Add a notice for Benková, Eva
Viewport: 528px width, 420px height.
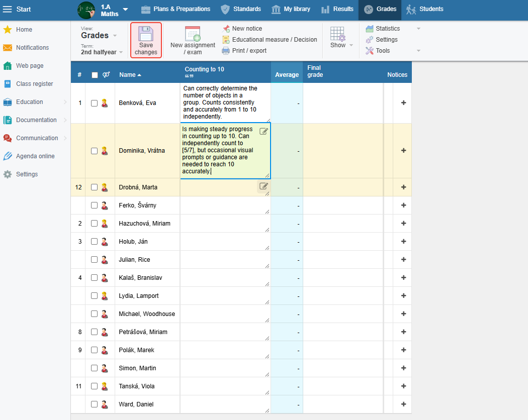click(404, 102)
